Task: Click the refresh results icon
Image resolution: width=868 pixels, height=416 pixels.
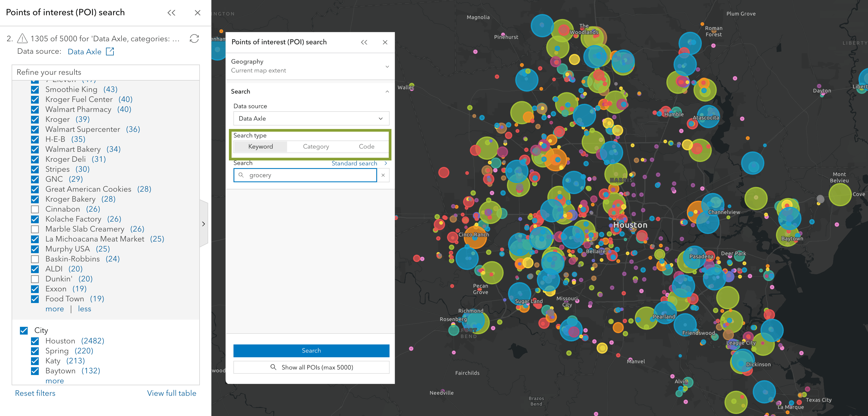Action: pyautogui.click(x=194, y=39)
